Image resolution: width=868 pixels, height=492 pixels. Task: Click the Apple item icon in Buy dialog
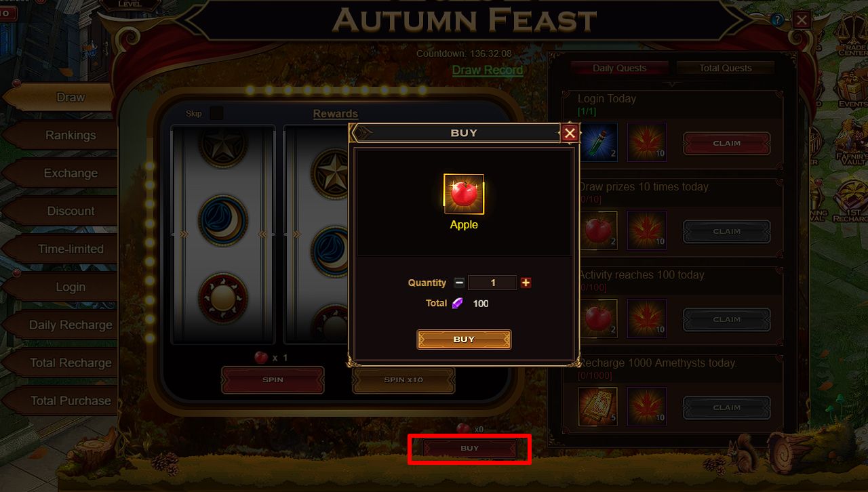point(464,194)
